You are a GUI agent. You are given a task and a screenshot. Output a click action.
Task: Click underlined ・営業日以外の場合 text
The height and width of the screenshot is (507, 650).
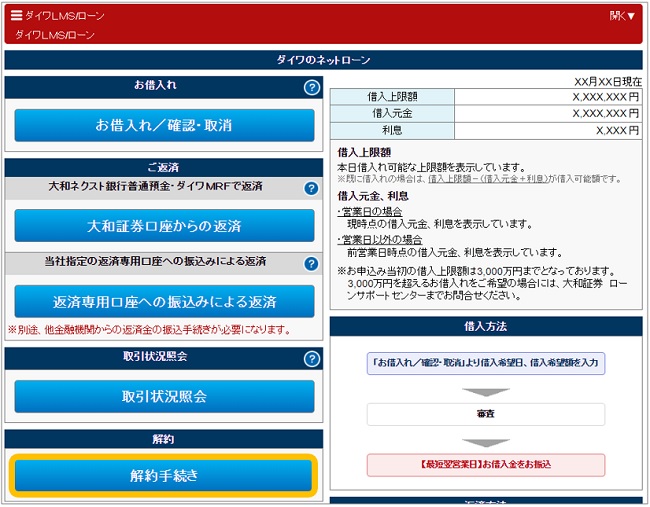380,240
